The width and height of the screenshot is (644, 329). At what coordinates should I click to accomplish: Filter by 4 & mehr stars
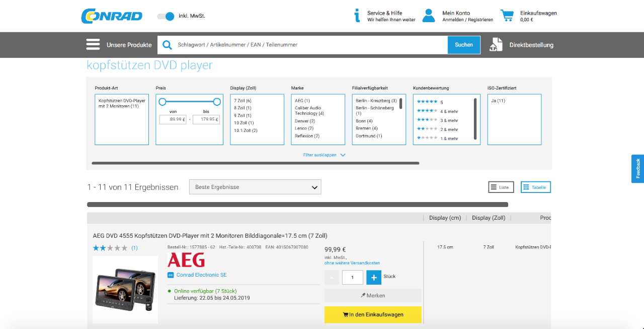tap(437, 111)
